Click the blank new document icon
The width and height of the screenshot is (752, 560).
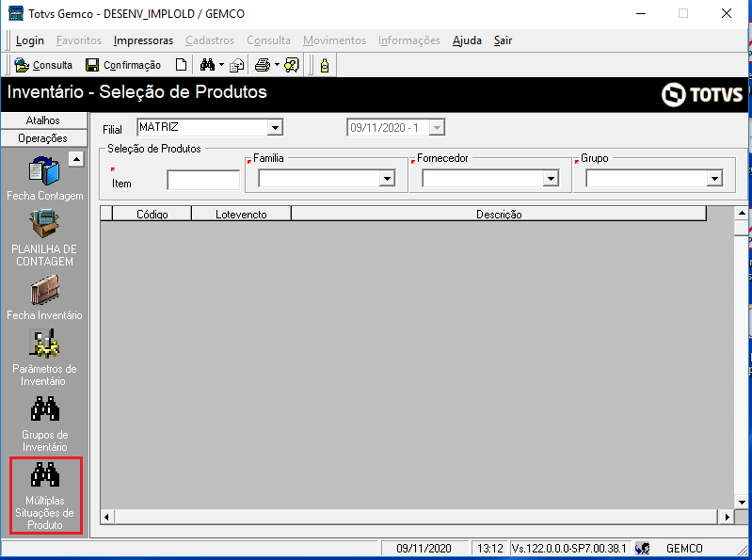point(181,65)
